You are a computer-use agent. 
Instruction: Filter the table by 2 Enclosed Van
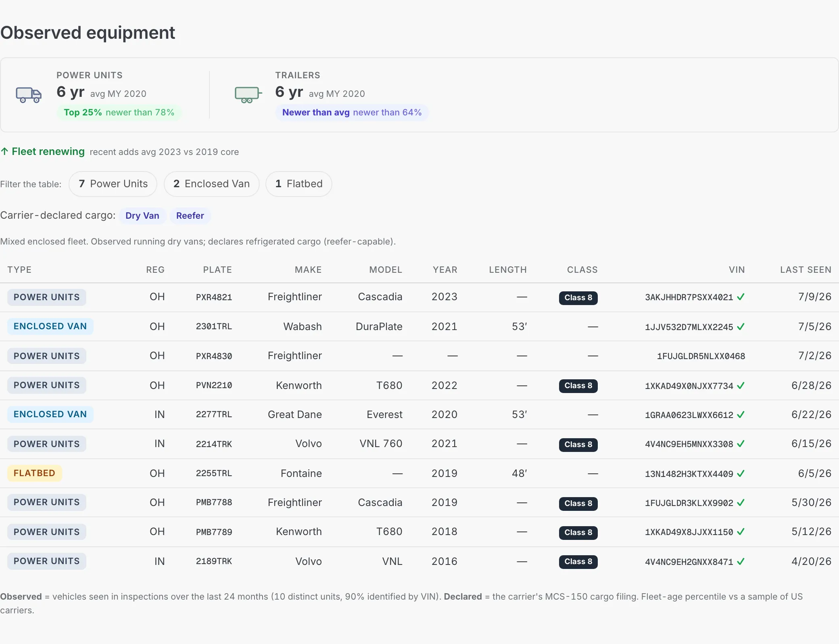coord(211,184)
